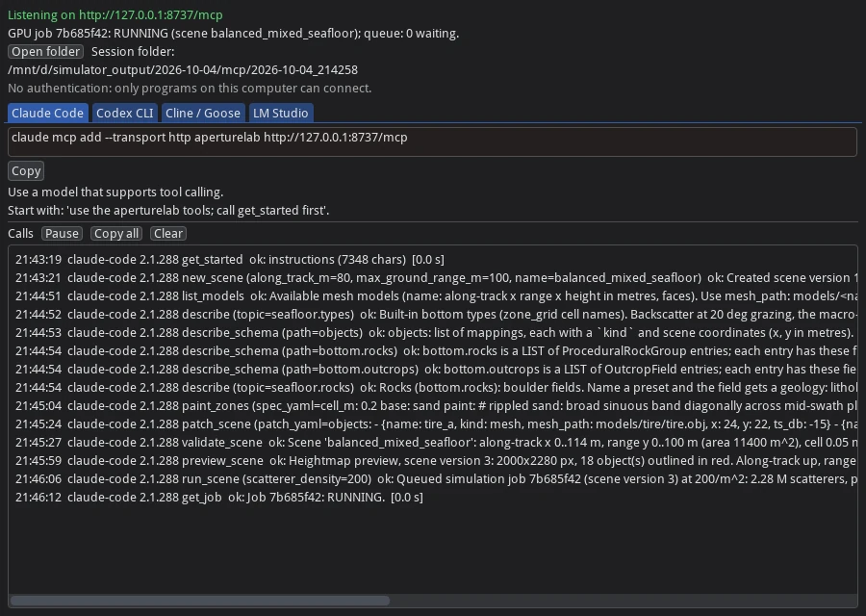Image resolution: width=866 pixels, height=616 pixels.
Task: Click the GPU job 7b685f42 RUNNING status
Action: pos(233,33)
